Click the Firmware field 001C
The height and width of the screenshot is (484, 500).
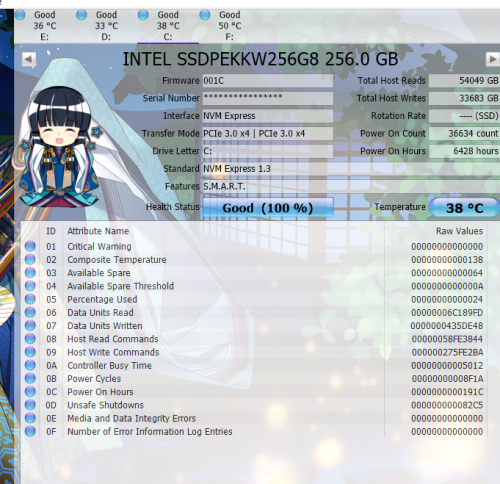tap(268, 81)
